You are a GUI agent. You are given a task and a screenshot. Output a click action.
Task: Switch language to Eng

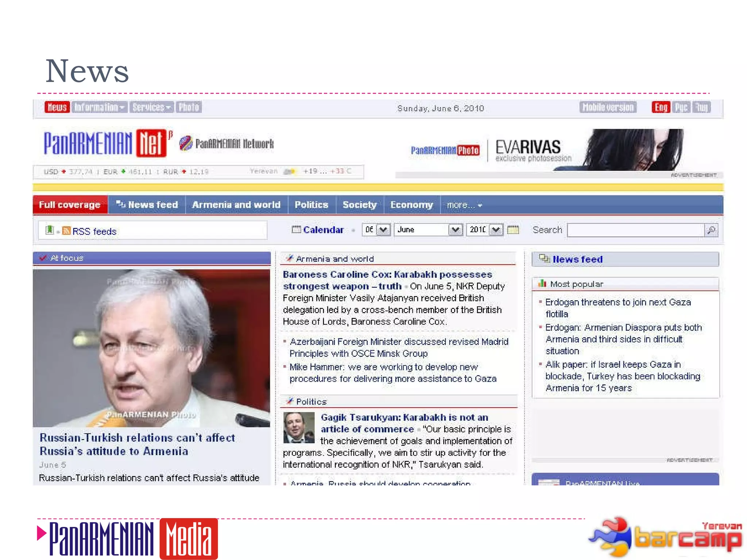tap(661, 107)
